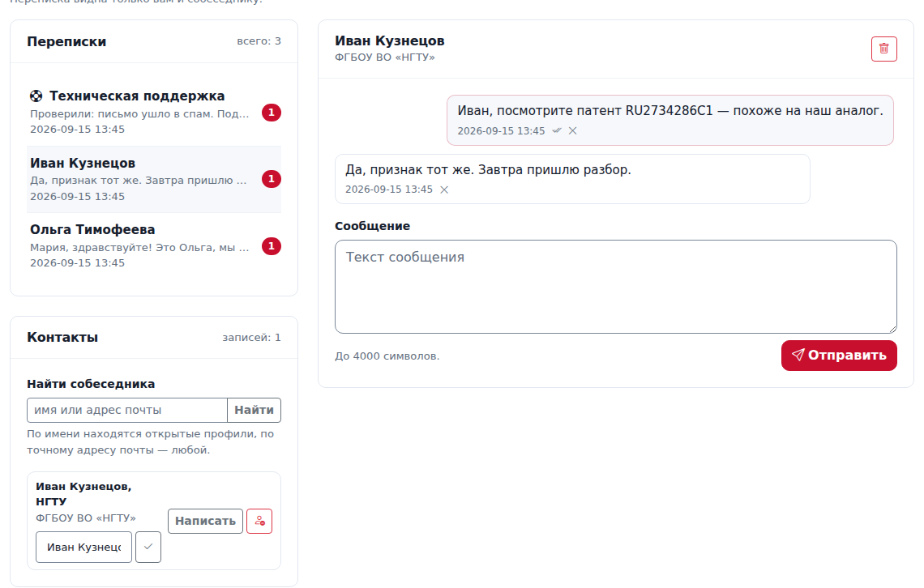Click the unread badge on Техническая поддержка
This screenshot has width=924, height=588.
coord(271,113)
